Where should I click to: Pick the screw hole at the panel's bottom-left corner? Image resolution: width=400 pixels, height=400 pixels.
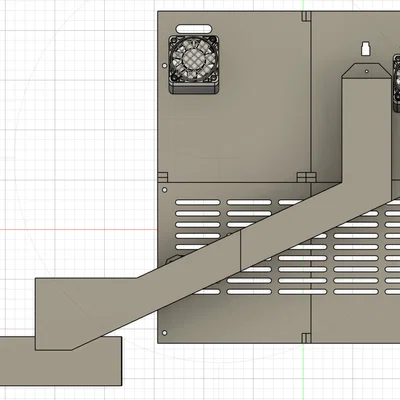click(x=164, y=333)
